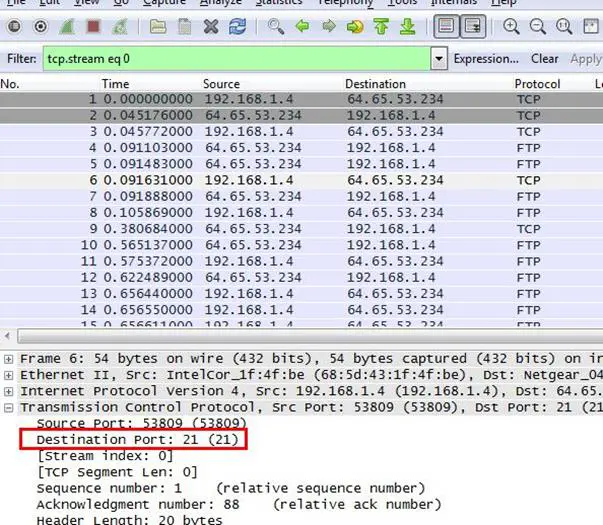The width and height of the screenshot is (603, 525).
Task: Zoom in on packet text
Action: click(511, 26)
